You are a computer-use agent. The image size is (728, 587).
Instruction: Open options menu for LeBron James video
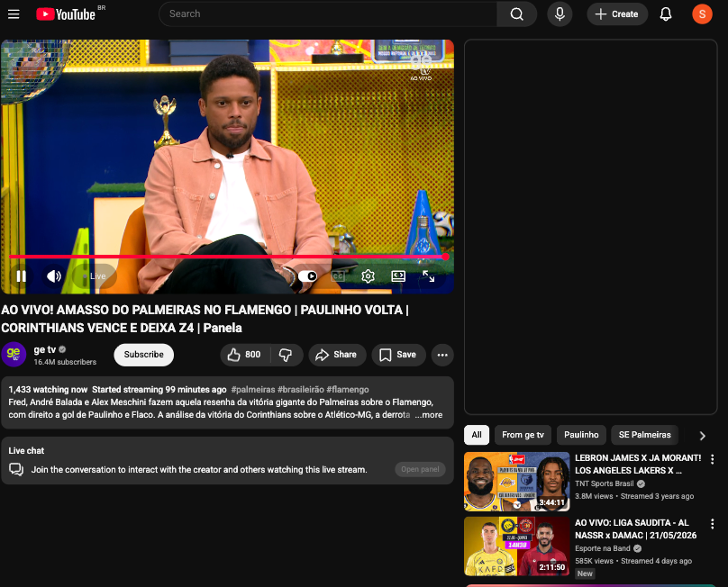712,459
